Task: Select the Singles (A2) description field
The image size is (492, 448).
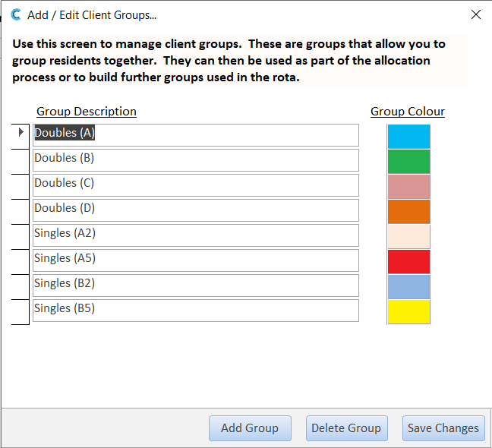Action: click(196, 235)
